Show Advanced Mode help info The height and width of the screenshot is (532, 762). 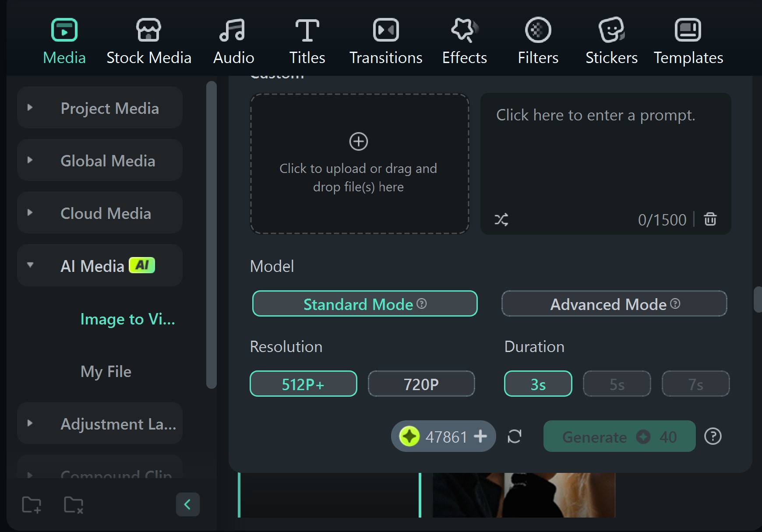pos(675,303)
